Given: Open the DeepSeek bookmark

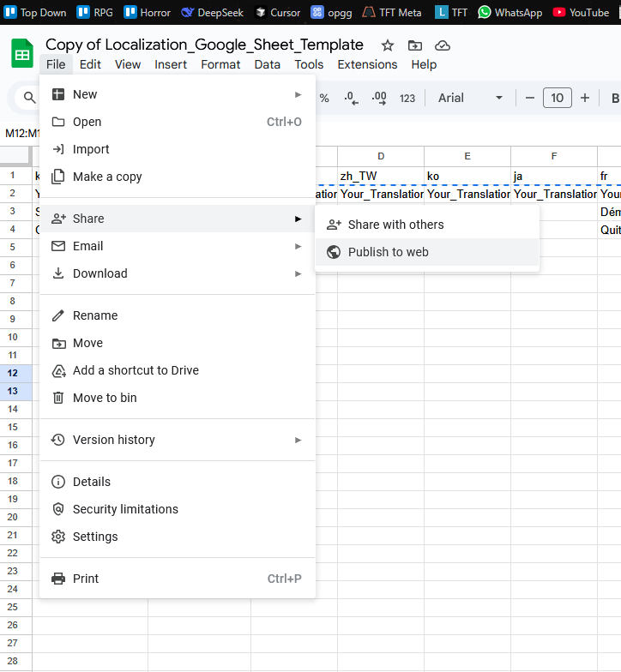Looking at the screenshot, I should pos(213,12).
